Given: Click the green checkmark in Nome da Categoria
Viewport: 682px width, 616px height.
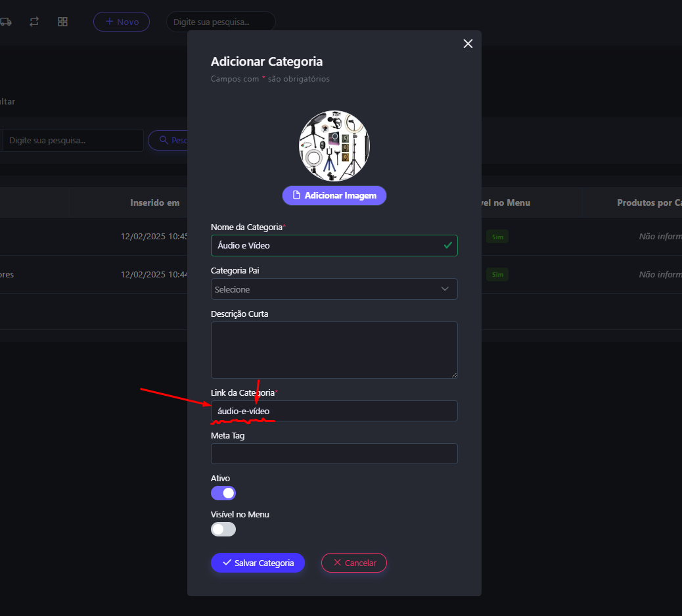Looking at the screenshot, I should (447, 245).
